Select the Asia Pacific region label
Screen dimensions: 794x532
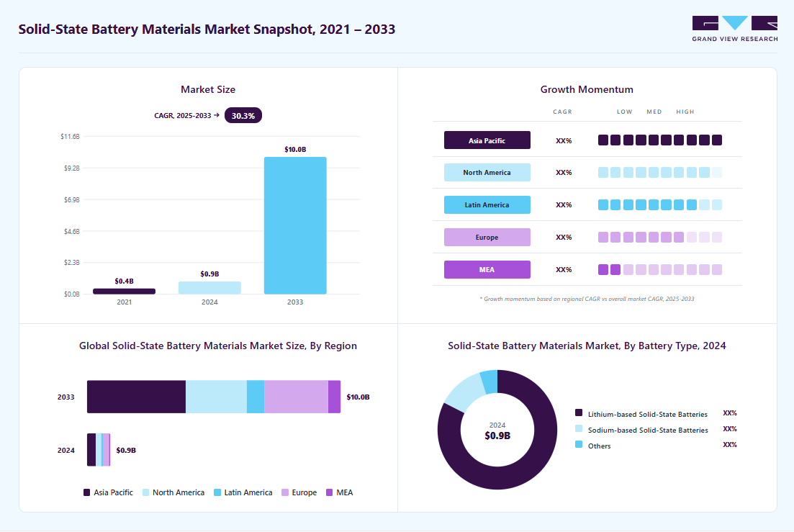487,140
